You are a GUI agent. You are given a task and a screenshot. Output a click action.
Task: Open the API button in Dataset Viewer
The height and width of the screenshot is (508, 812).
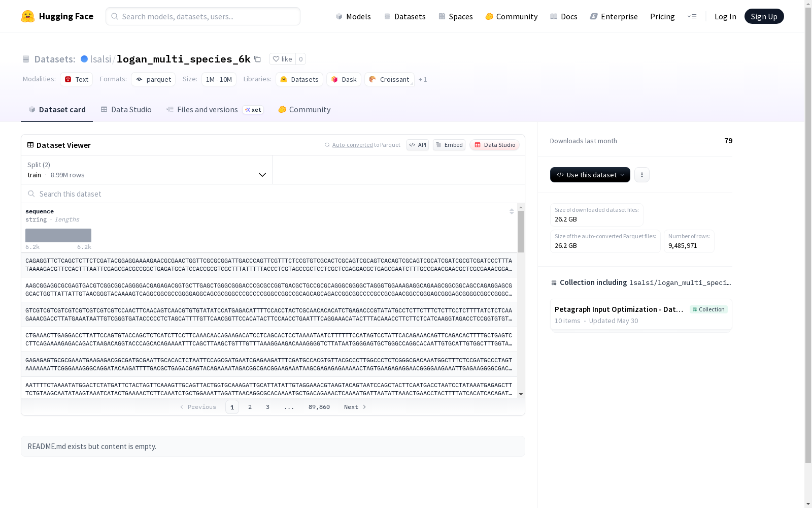tap(418, 145)
